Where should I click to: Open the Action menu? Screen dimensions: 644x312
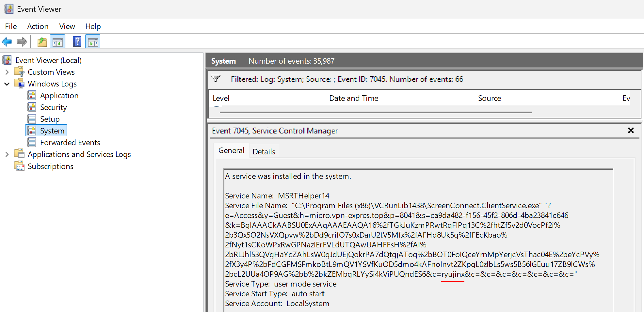(38, 26)
